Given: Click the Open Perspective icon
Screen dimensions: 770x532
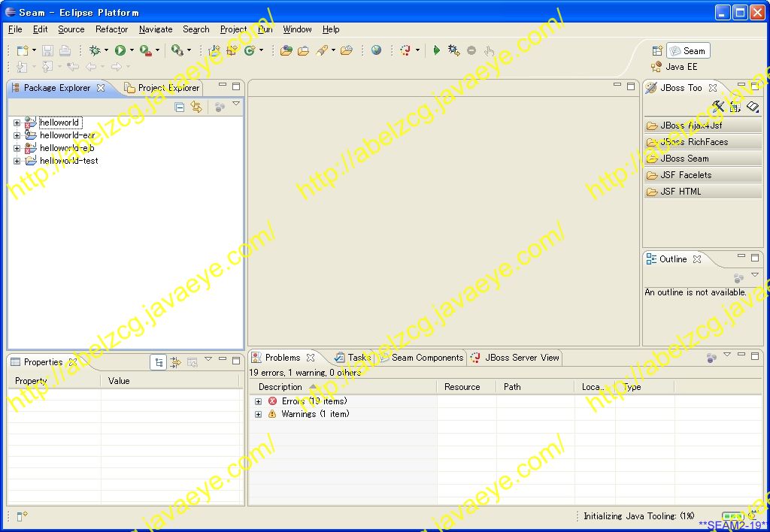Looking at the screenshot, I should click(x=657, y=50).
